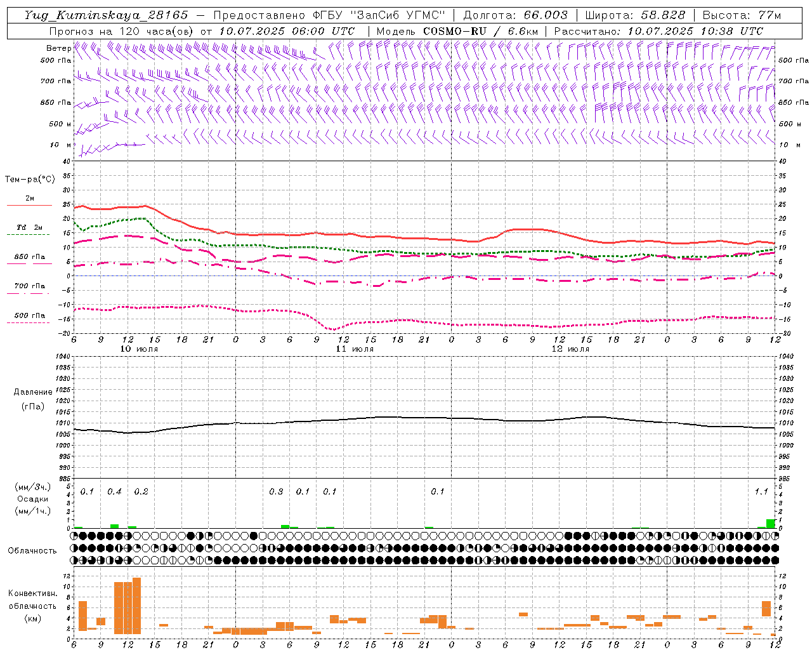Click the tallest orange convective cloud bar
The height and width of the screenshot is (650, 812).
click(x=137, y=606)
